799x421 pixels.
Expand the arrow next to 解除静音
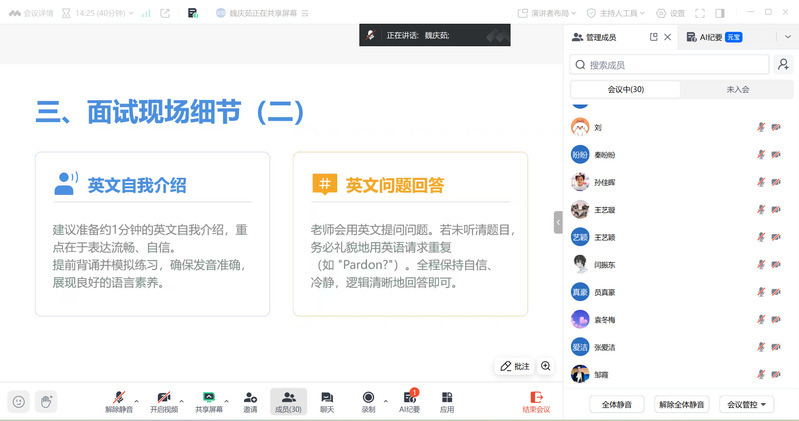(136, 400)
